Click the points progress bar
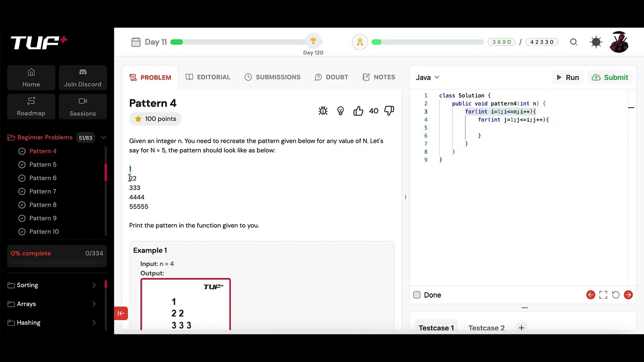 (428, 42)
